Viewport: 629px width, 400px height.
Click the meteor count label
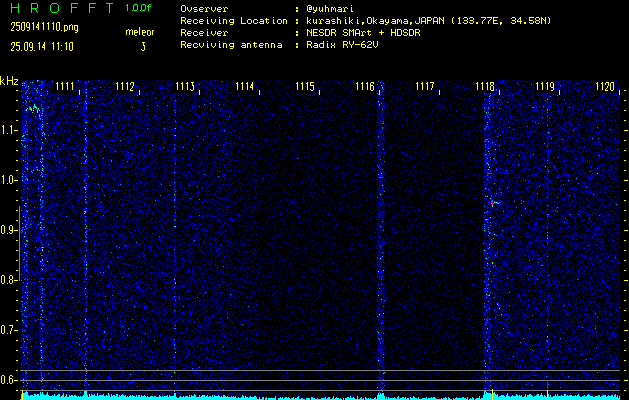(x=140, y=32)
